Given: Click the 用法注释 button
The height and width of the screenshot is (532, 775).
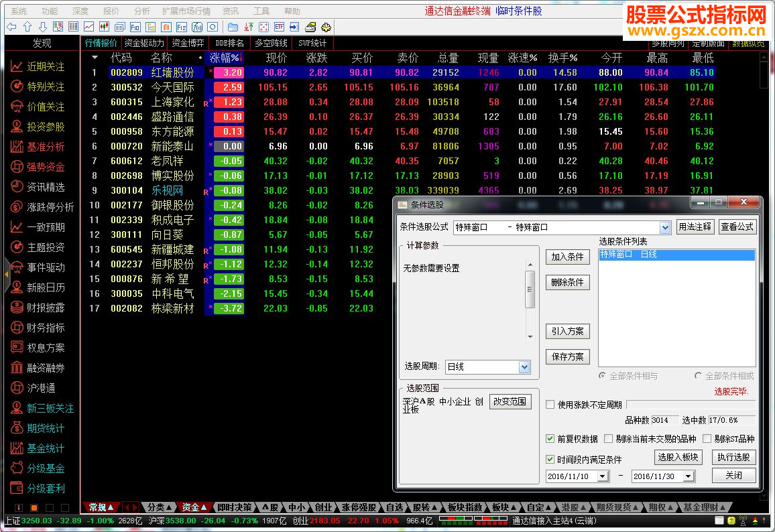Looking at the screenshot, I should 695,227.
